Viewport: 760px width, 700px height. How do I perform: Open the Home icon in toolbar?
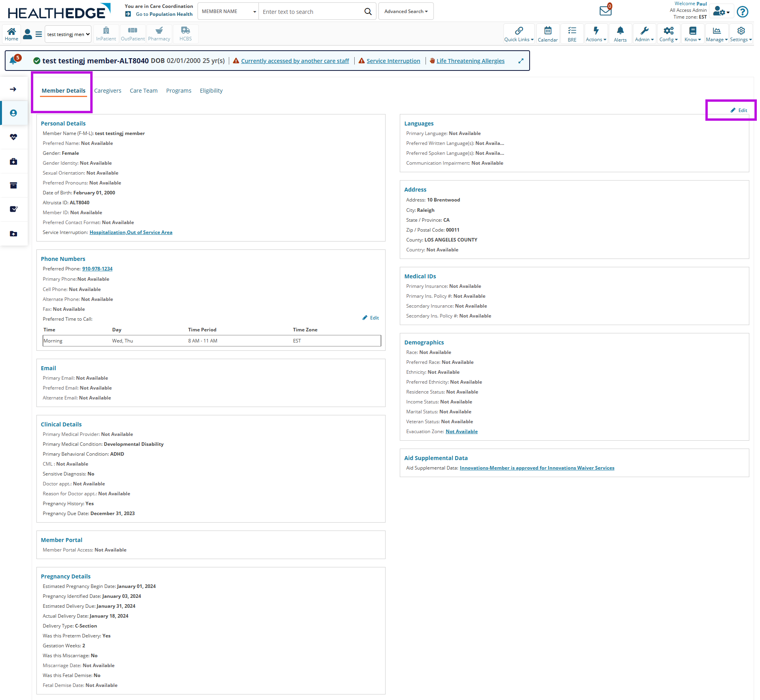[x=11, y=34]
